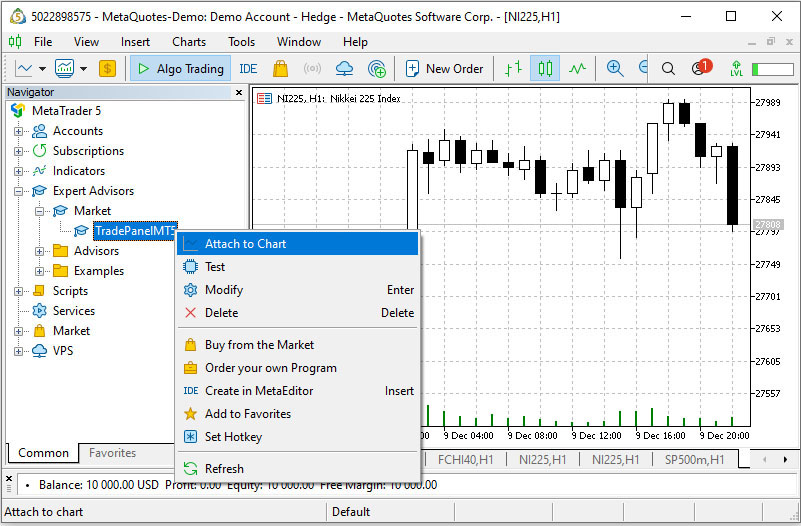This screenshot has height=526, width=801.
Task: Expand the Advisors folder
Action: [x=39, y=251]
